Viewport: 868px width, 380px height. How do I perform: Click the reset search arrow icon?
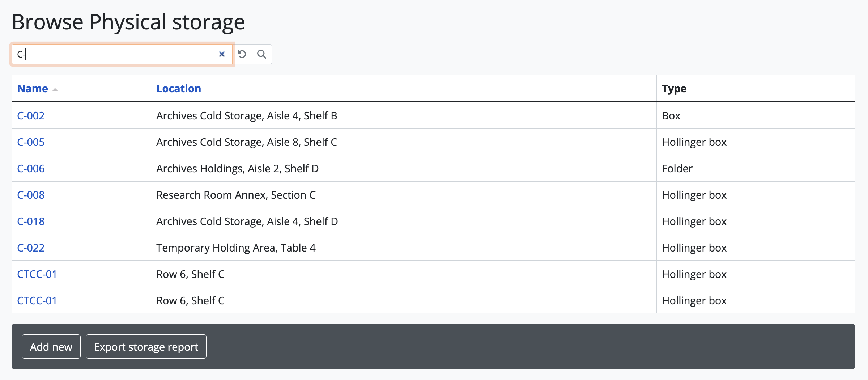242,54
